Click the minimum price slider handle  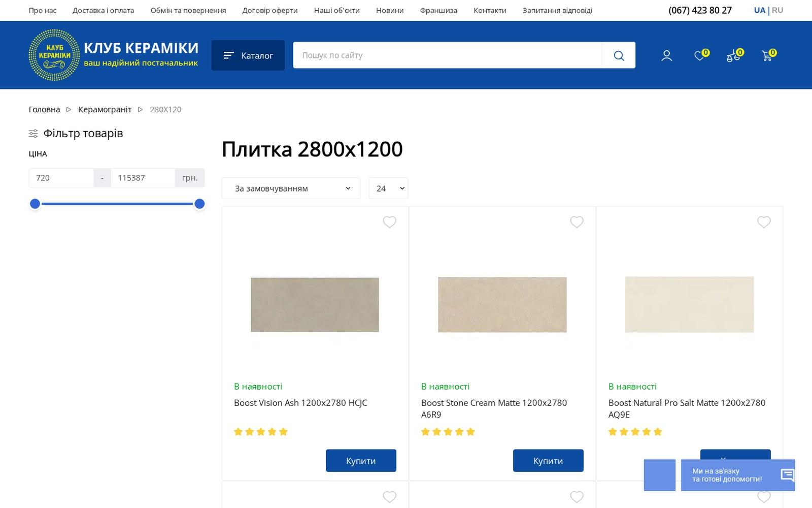pyautogui.click(x=35, y=204)
